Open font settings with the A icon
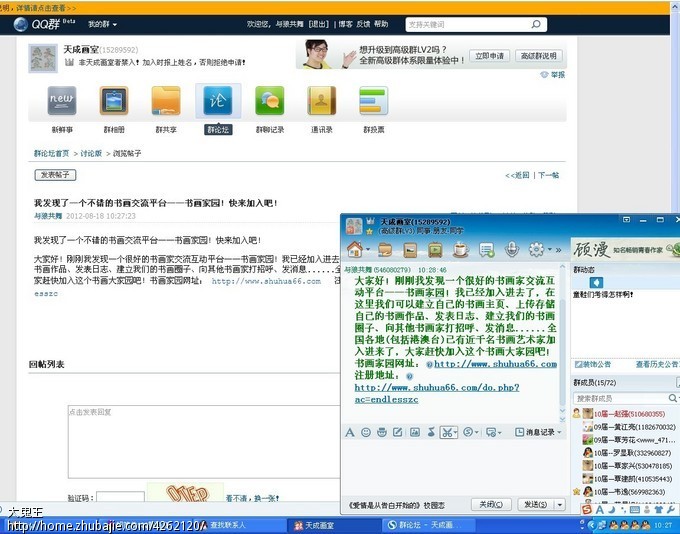This screenshot has width=680, height=534. (350, 432)
